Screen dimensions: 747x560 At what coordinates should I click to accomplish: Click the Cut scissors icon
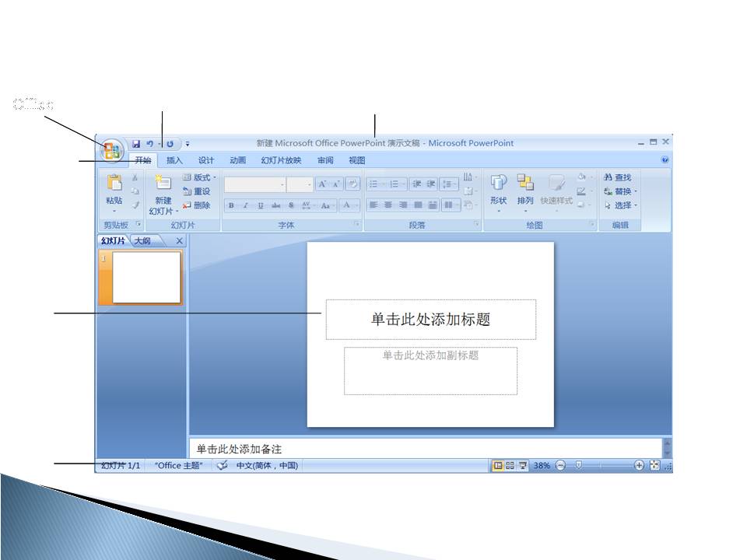click(135, 177)
